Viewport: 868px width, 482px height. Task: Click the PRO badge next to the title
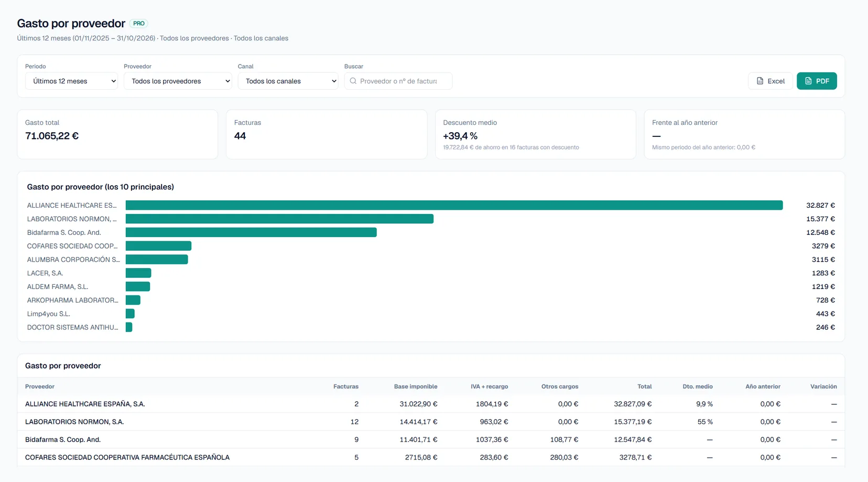[x=139, y=24]
